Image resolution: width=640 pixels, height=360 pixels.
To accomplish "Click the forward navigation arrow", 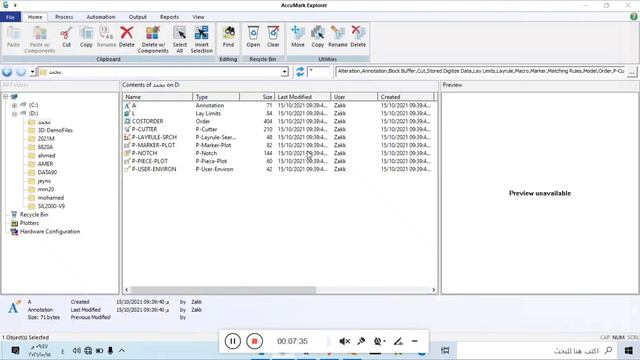I will coord(21,72).
